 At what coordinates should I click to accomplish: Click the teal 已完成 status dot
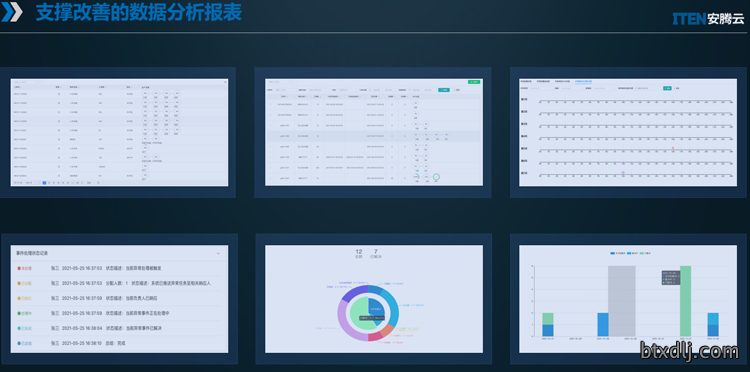(19, 328)
